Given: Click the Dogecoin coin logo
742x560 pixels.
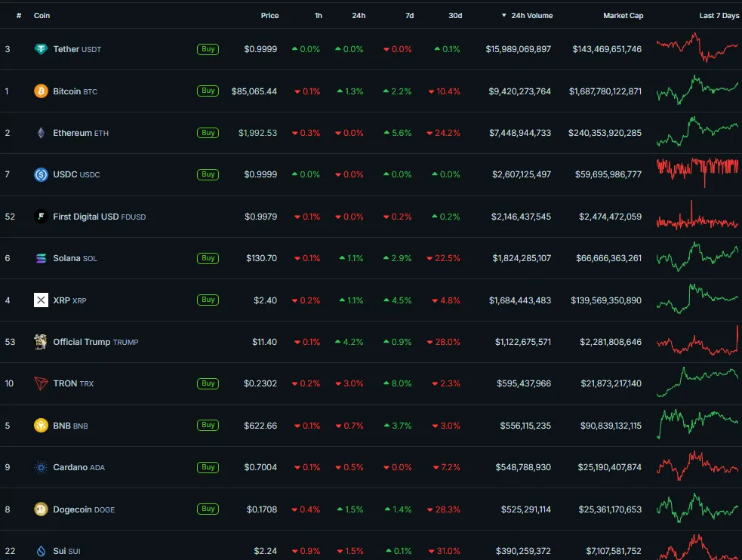Looking at the screenshot, I should tap(42, 509).
